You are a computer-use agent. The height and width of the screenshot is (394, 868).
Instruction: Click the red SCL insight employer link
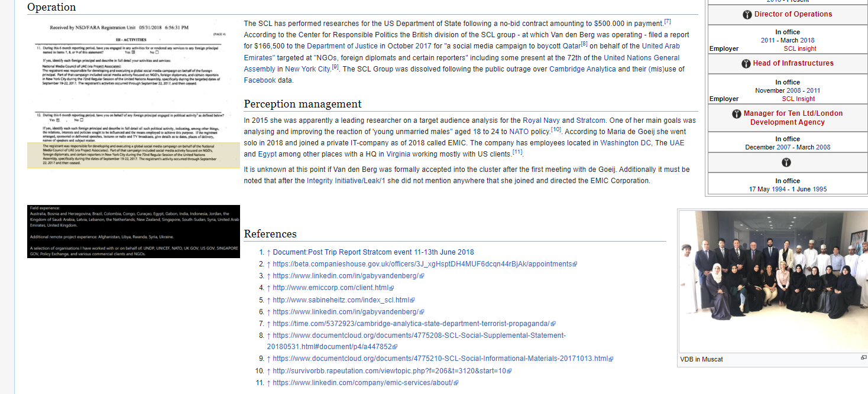pyautogui.click(x=799, y=48)
